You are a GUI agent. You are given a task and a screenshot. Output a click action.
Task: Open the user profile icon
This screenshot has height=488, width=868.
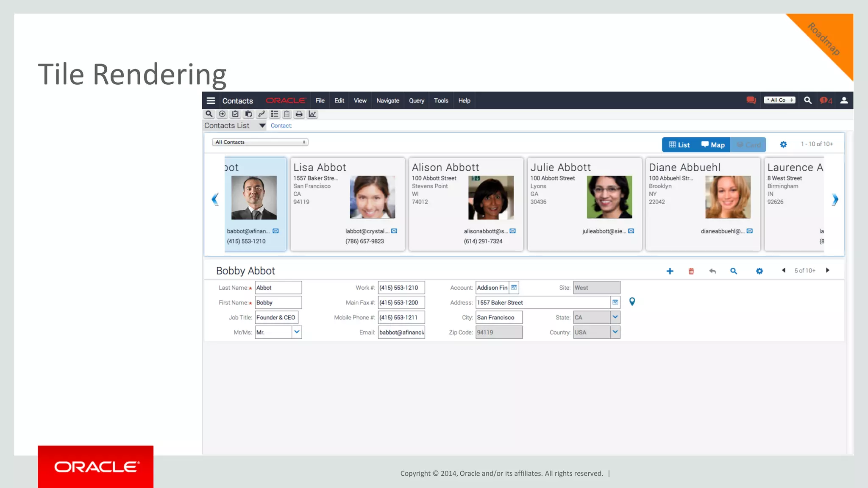[844, 100]
